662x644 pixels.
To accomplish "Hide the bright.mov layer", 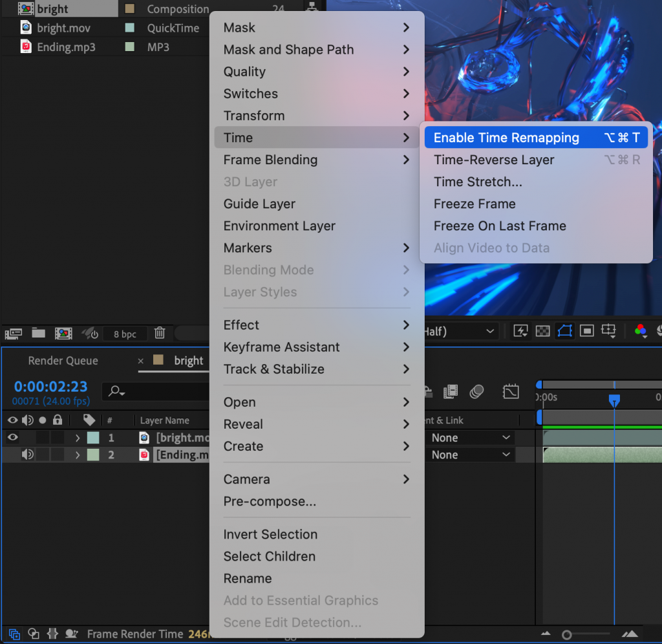I will point(11,437).
